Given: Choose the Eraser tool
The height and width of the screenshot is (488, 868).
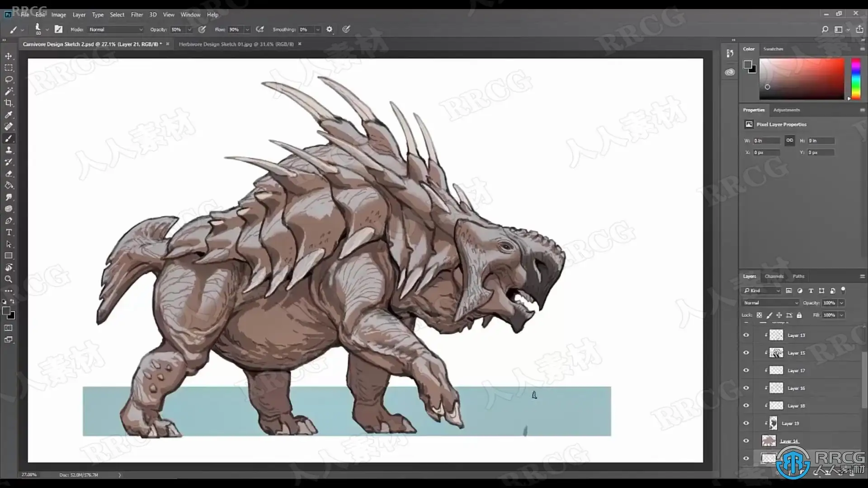Looking at the screenshot, I should pyautogui.click(x=9, y=174).
